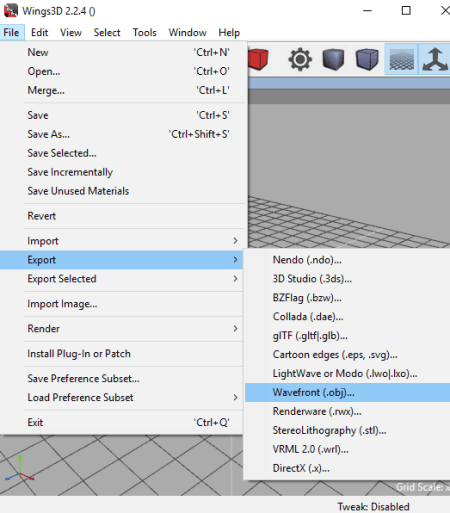Select Save Selected... entry
450x513 pixels.
click(123, 153)
